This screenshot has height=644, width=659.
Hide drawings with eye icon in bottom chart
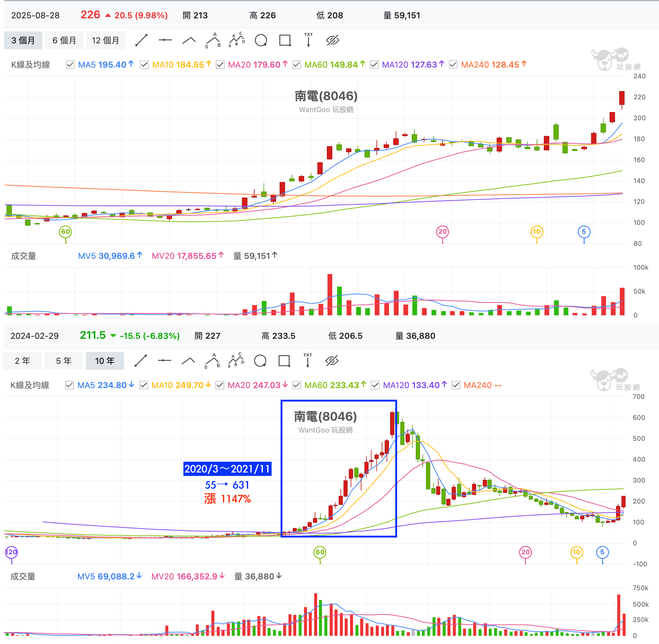(x=332, y=360)
